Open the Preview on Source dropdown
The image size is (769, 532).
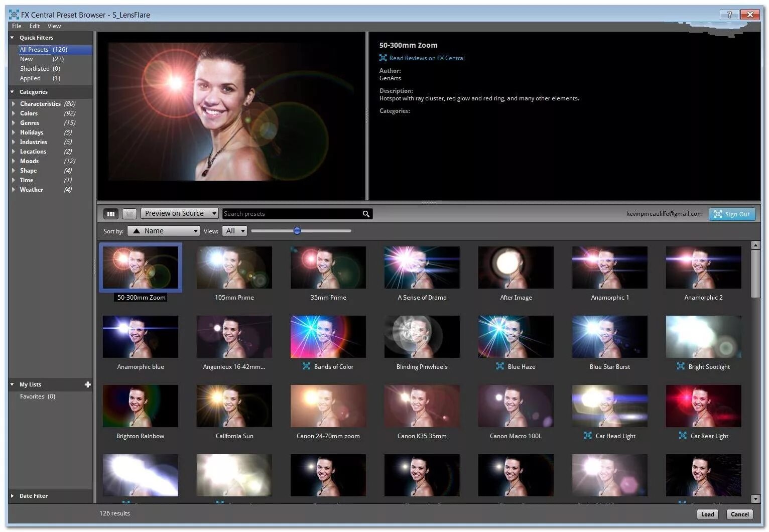179,213
